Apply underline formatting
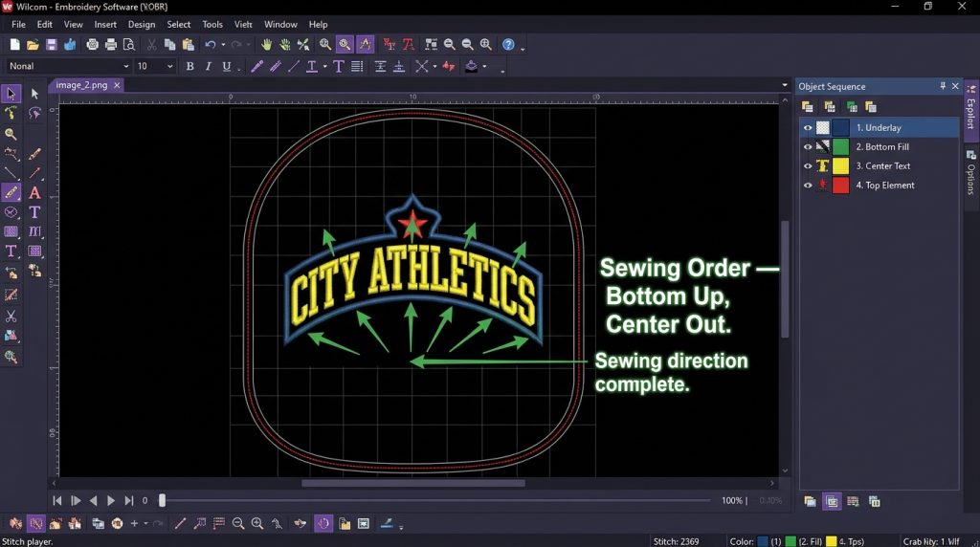This screenshot has height=547, width=980. click(x=226, y=66)
